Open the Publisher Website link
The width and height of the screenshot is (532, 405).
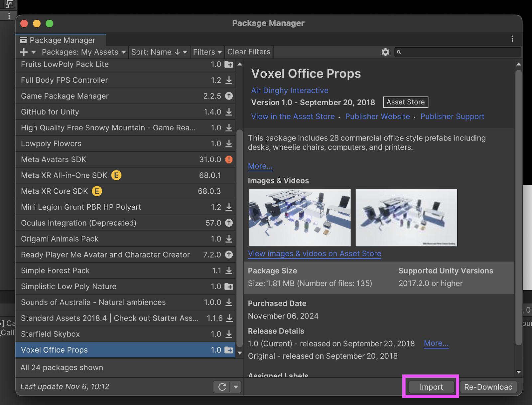(377, 116)
